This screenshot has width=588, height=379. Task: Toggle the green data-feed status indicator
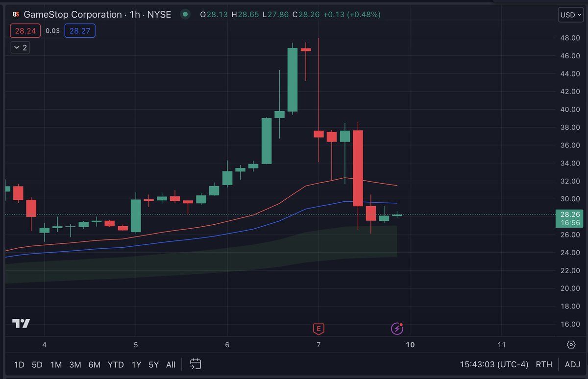point(185,15)
